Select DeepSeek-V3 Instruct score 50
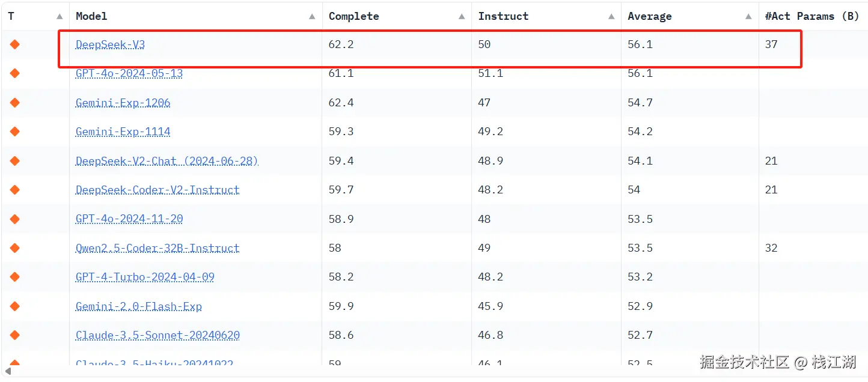The height and width of the screenshot is (382, 868). 484,44
